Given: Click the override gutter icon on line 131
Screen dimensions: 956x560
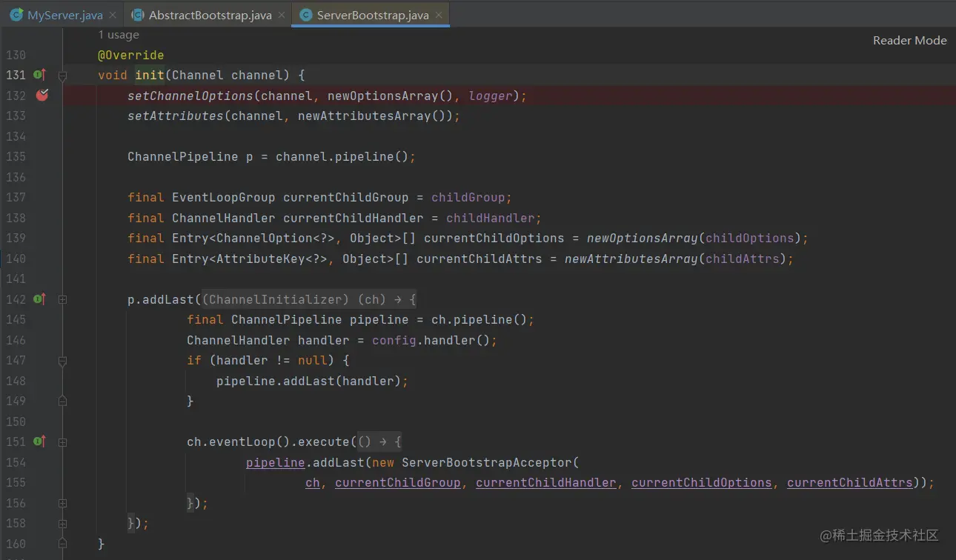Looking at the screenshot, I should [x=40, y=75].
